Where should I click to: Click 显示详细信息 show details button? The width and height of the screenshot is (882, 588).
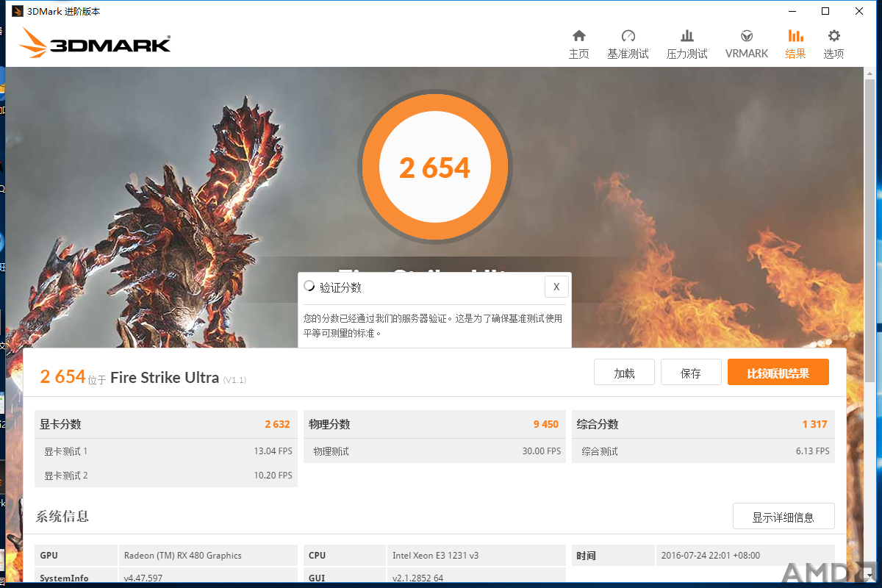point(784,517)
